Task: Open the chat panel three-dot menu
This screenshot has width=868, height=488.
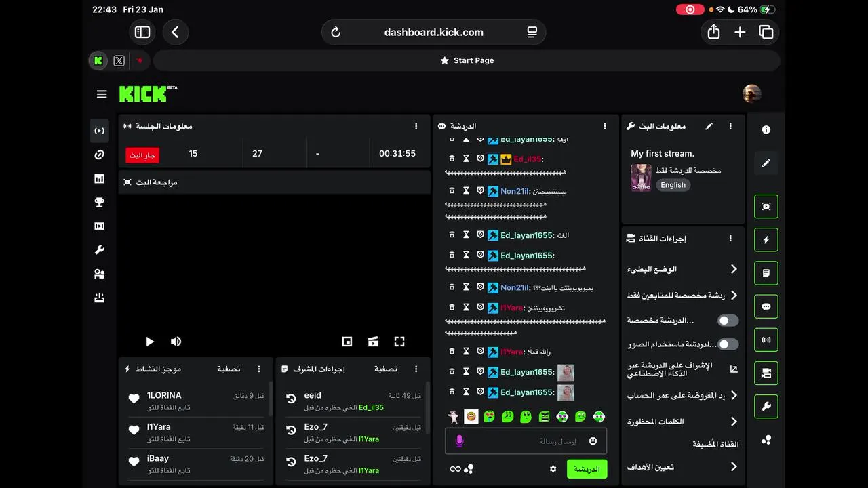Action: click(x=605, y=126)
